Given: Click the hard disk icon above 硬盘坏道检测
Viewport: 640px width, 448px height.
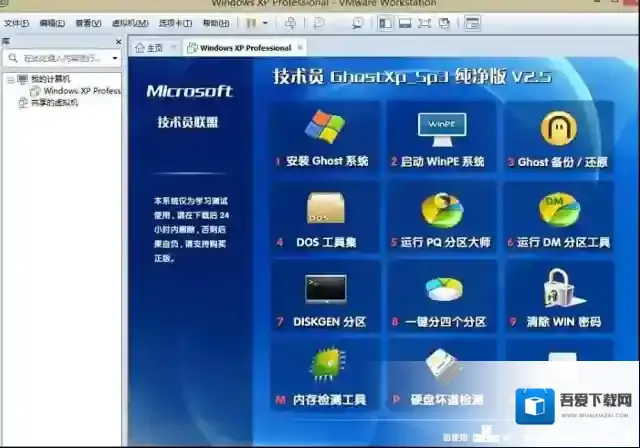Looking at the screenshot, I should [x=444, y=365].
